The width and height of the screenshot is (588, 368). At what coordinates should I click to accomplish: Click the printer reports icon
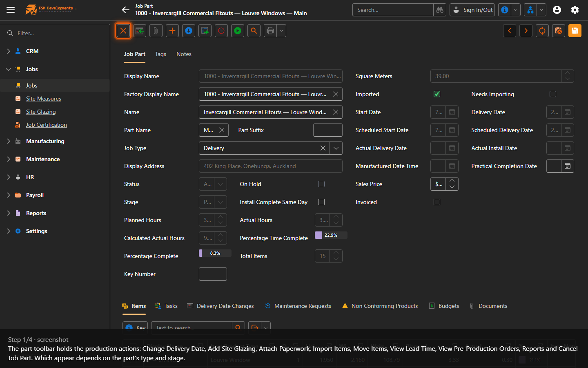tap(270, 31)
